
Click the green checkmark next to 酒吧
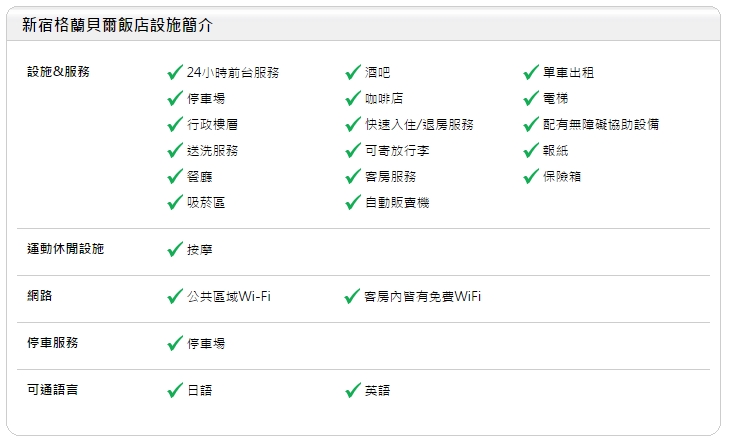(x=353, y=72)
